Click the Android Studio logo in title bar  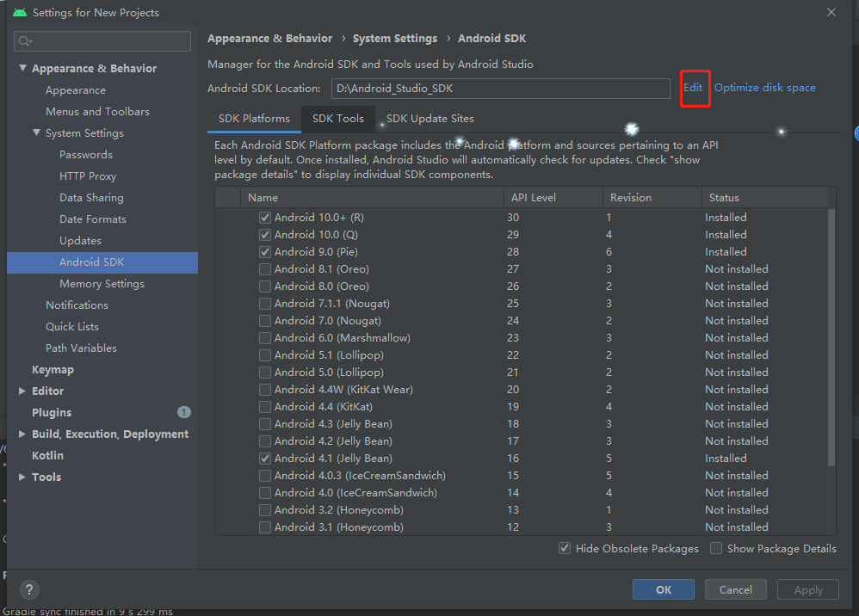(x=20, y=12)
